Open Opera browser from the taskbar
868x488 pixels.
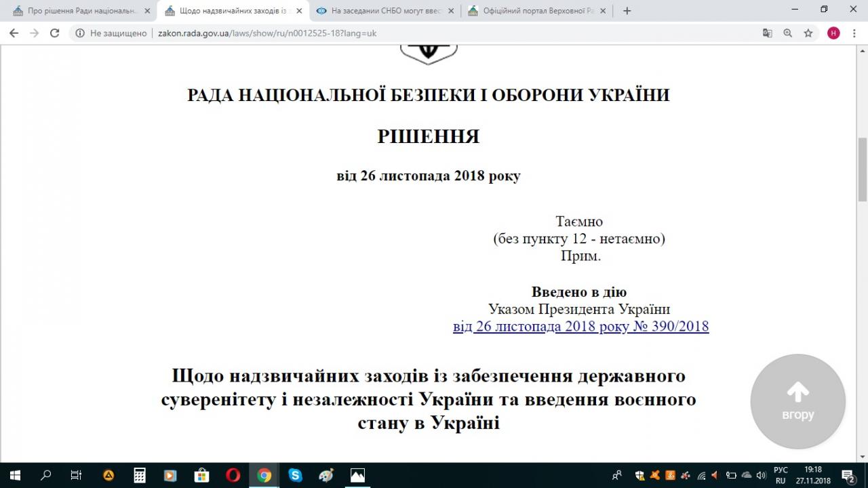(233, 475)
